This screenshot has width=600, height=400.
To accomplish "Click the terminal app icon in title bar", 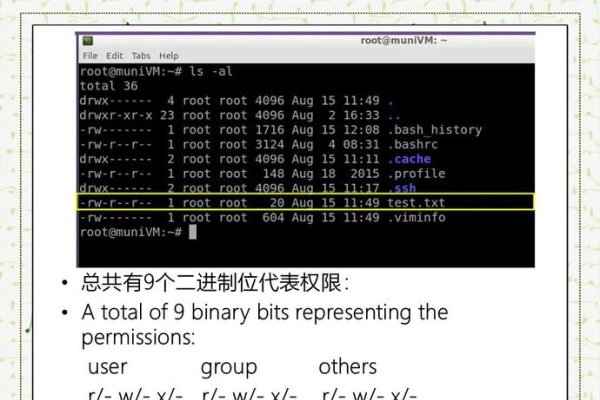I will (x=88, y=41).
